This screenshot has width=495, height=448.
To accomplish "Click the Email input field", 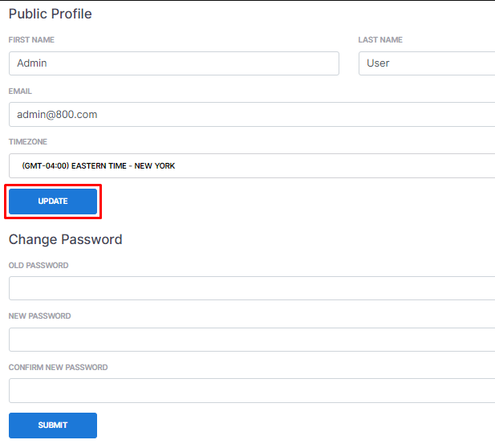I will 251,115.
